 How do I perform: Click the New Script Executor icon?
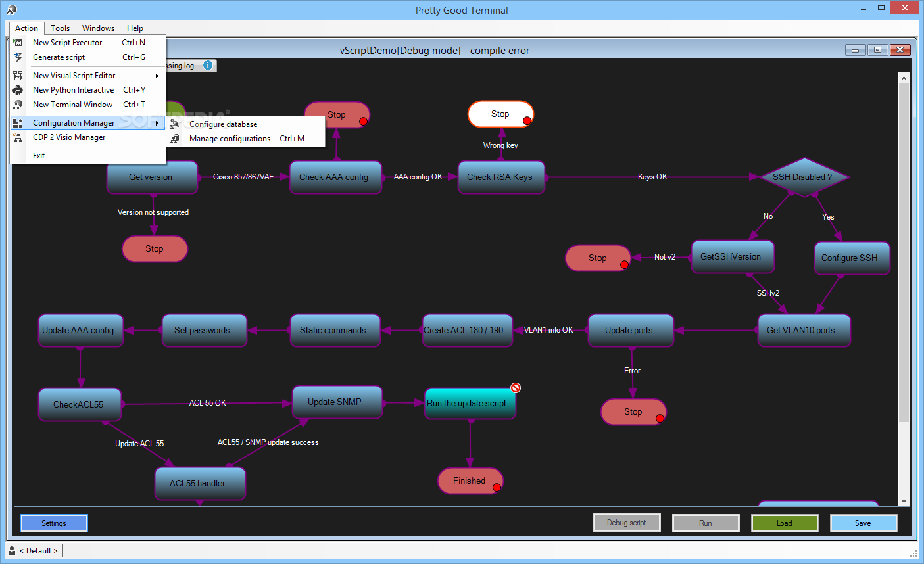(18, 43)
